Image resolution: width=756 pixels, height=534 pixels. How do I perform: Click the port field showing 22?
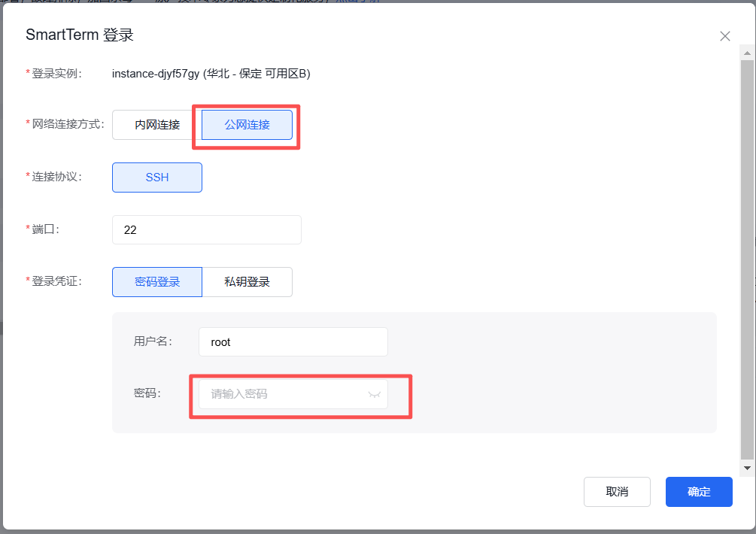pos(207,230)
